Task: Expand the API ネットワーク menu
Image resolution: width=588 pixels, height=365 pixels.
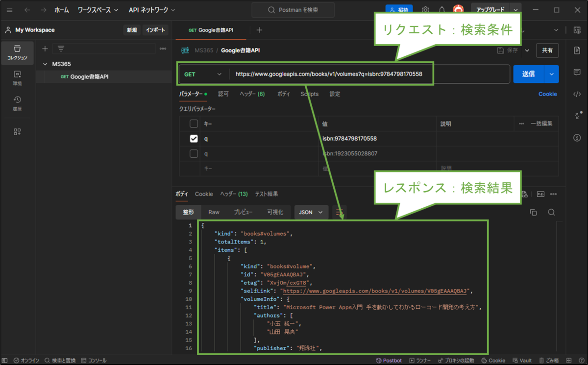Action: coord(152,10)
